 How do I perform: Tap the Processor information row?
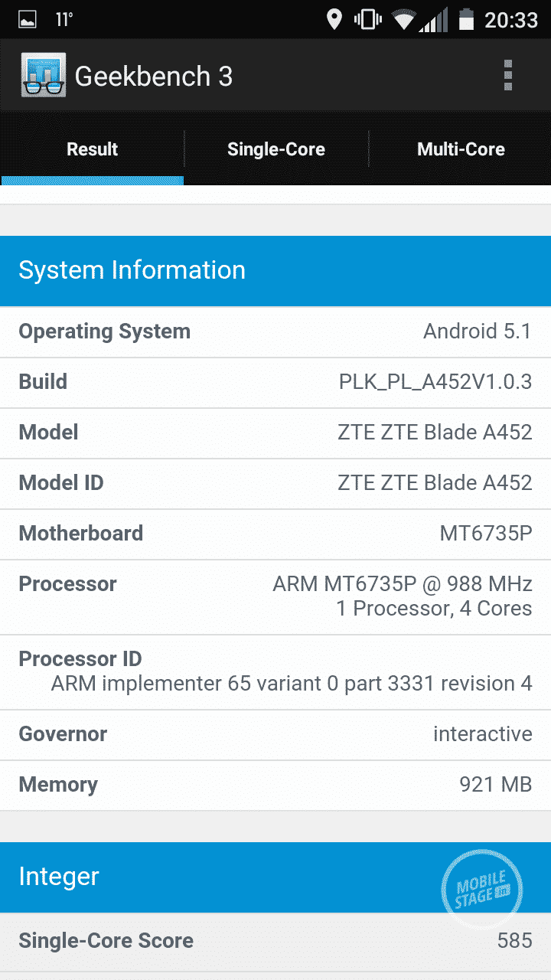pyautogui.click(x=275, y=596)
